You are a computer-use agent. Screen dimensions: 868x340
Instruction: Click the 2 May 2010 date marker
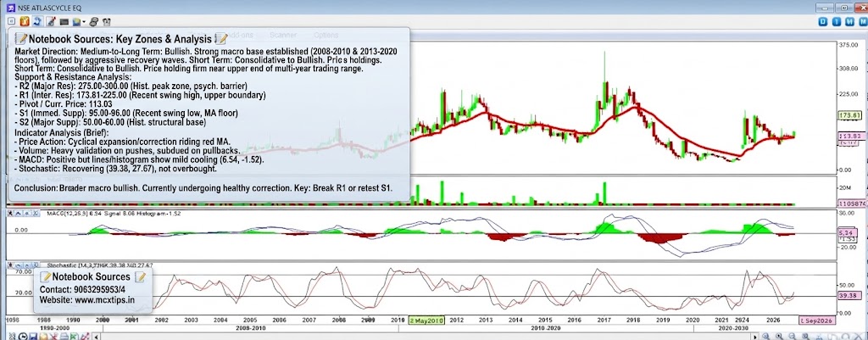[427, 320]
